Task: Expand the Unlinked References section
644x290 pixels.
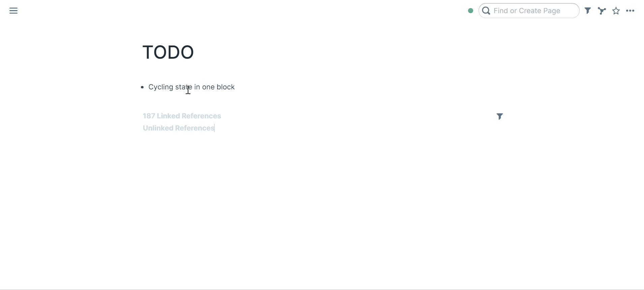Action: [179, 128]
